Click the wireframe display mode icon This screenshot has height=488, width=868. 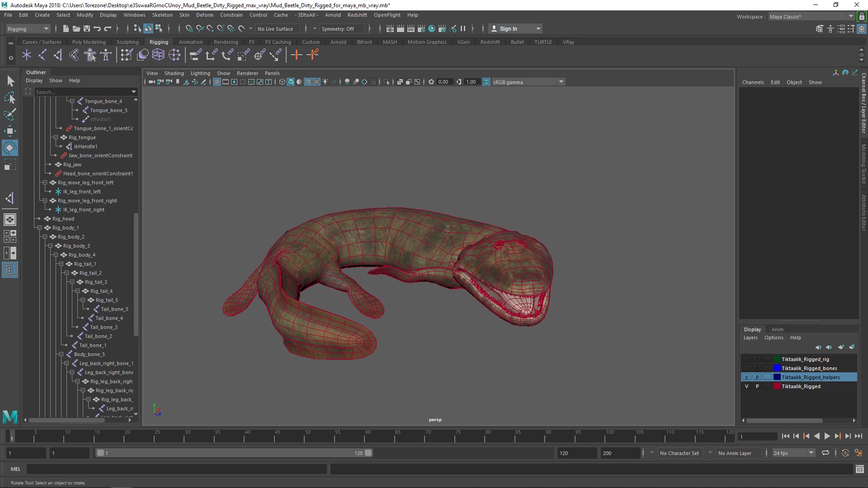(281, 82)
